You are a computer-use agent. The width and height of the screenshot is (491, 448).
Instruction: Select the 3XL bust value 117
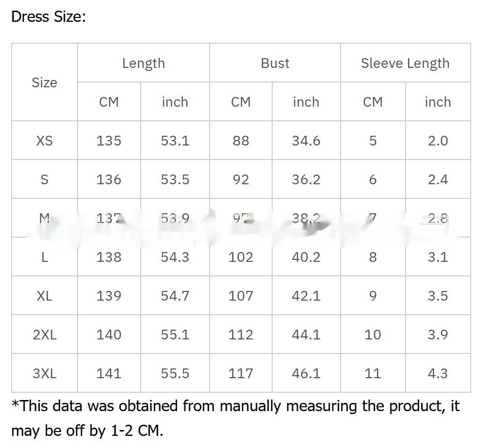(x=241, y=373)
